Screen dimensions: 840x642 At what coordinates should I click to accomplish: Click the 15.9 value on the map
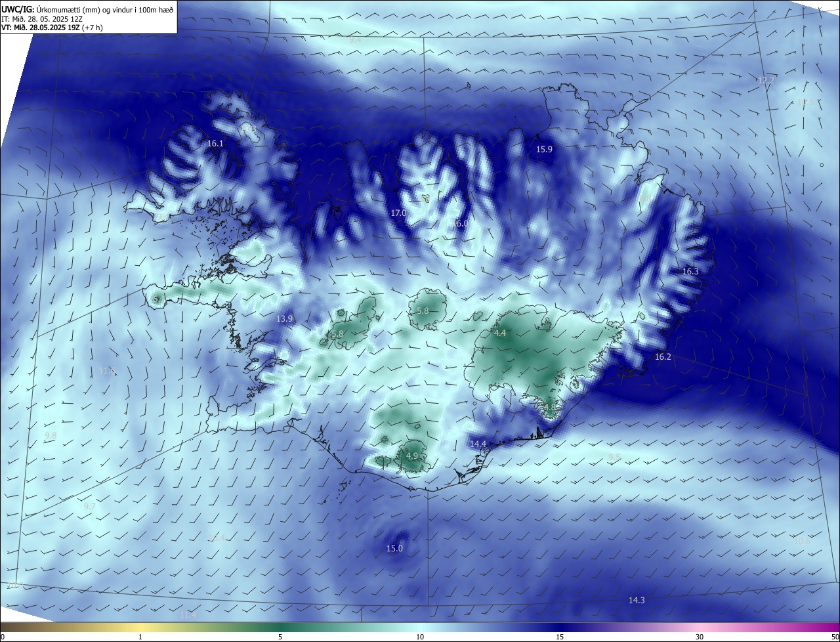point(544,149)
